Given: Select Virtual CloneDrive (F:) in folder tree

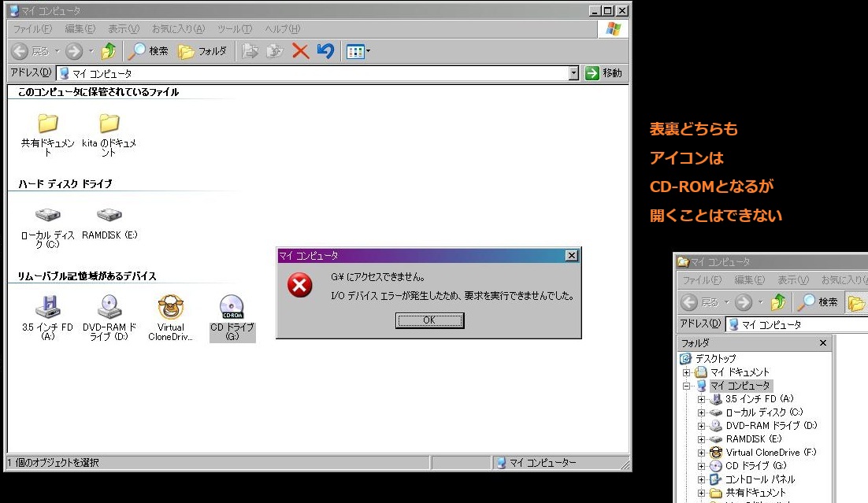Looking at the screenshot, I should point(771,453).
